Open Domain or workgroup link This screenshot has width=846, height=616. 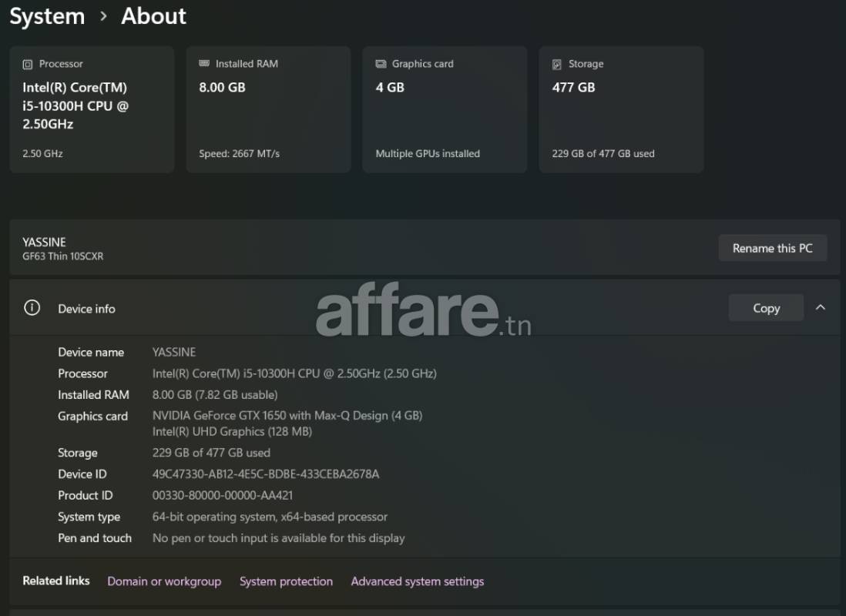164,581
